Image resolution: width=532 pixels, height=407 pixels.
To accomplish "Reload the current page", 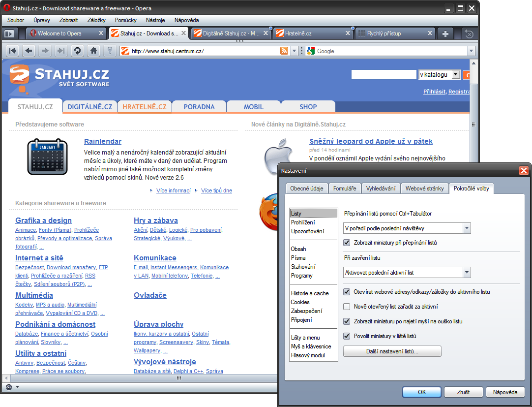I will click(x=77, y=51).
